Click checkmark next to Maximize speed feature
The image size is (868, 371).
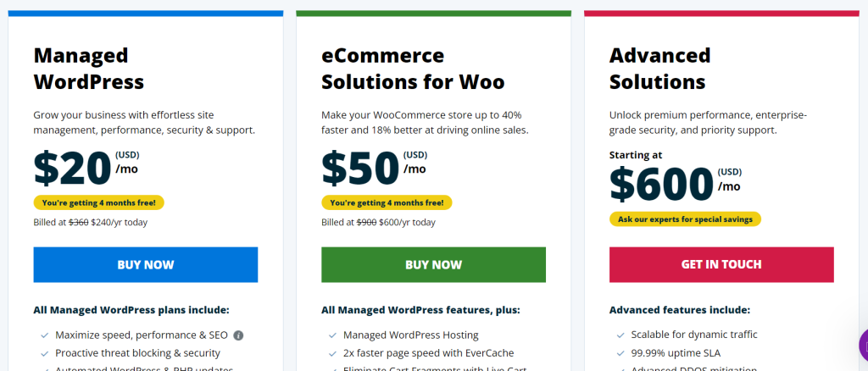coord(44,335)
